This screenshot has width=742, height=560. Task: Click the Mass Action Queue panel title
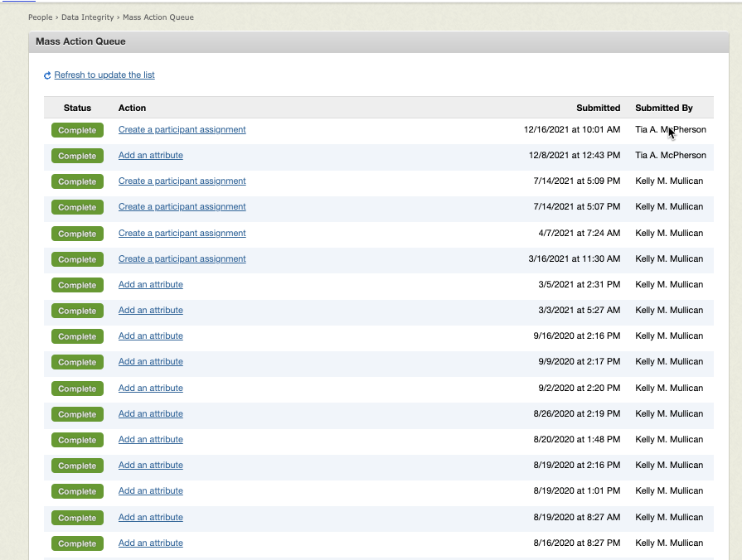81,41
